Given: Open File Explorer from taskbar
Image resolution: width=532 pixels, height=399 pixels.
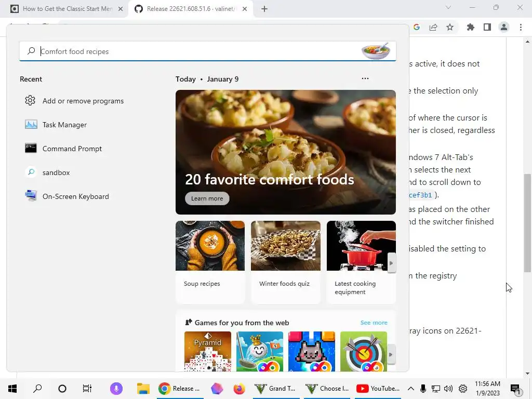Looking at the screenshot, I should click(143, 389).
